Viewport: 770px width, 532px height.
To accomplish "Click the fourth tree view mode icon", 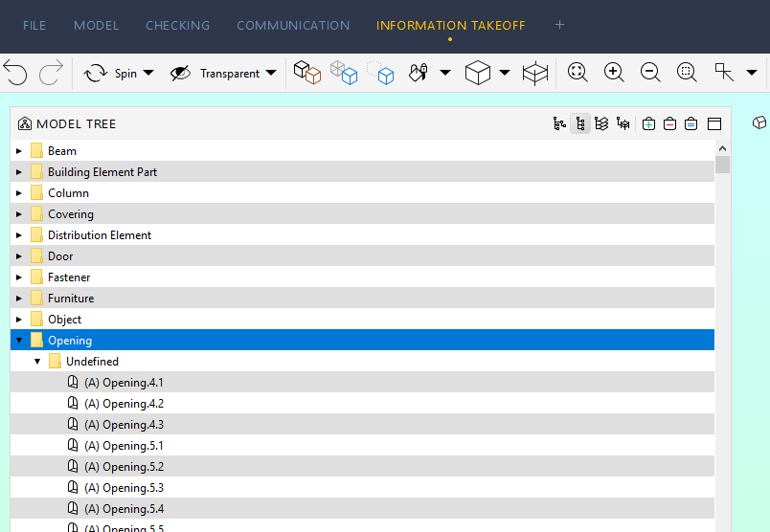I will [x=623, y=123].
